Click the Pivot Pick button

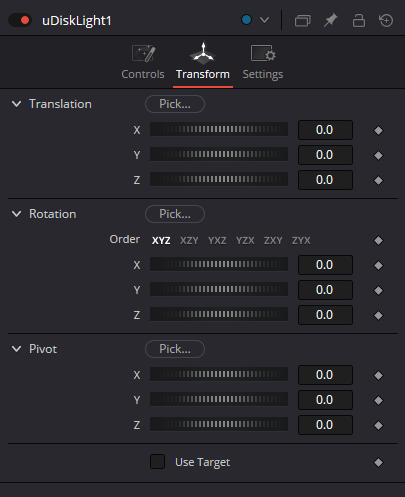pyautogui.click(x=175, y=349)
